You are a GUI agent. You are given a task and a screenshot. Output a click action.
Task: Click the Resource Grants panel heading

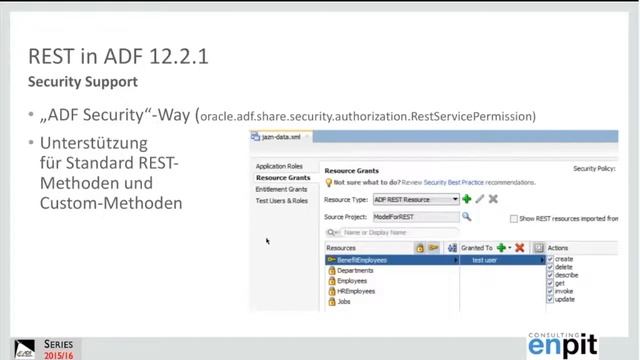coord(351,171)
